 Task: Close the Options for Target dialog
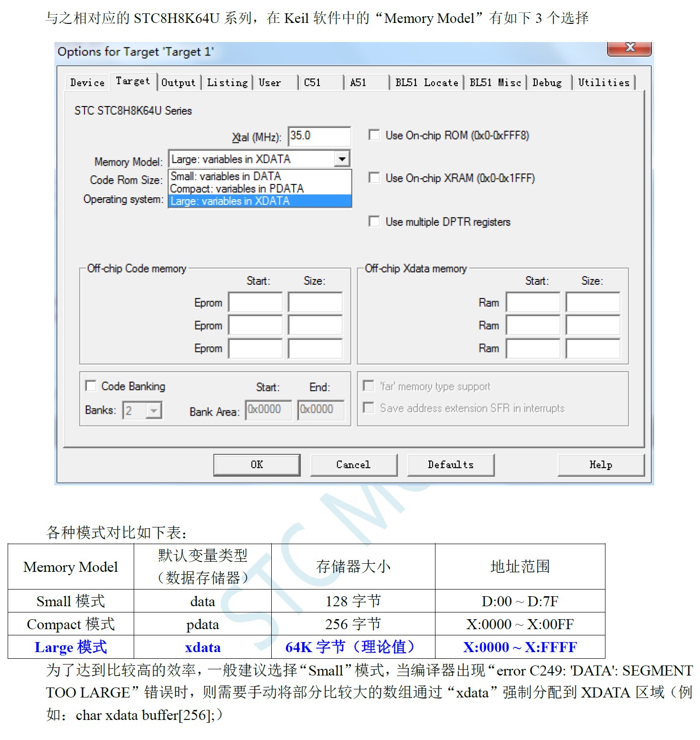point(629,48)
